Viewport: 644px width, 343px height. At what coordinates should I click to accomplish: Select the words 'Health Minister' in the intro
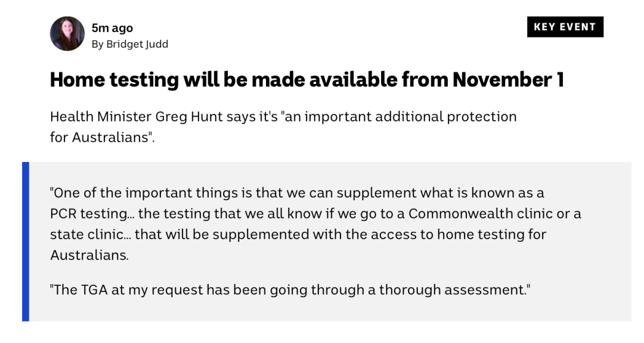[x=101, y=117]
